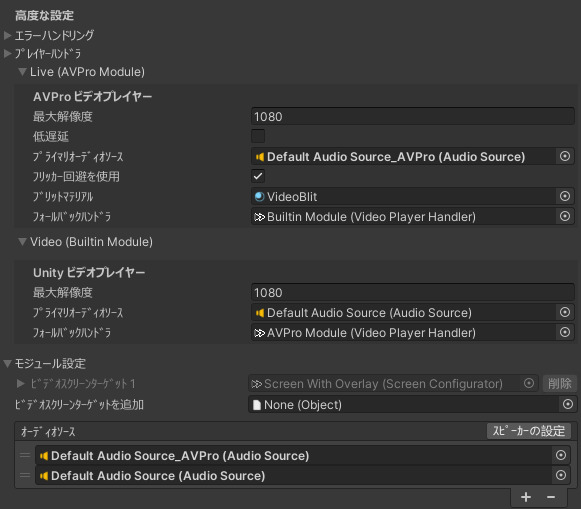Select the Default Audio Source list handle
The width and height of the screenshot is (581, 509).
pos(25,475)
